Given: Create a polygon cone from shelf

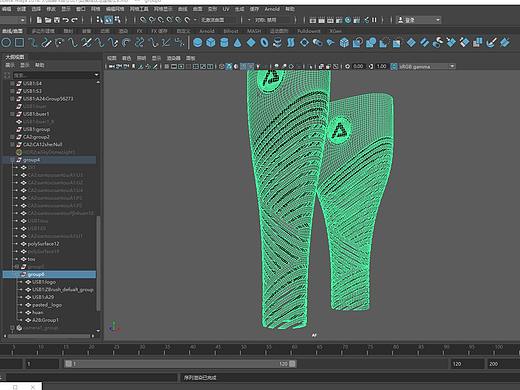Looking at the screenshot, I should (x=237, y=43).
